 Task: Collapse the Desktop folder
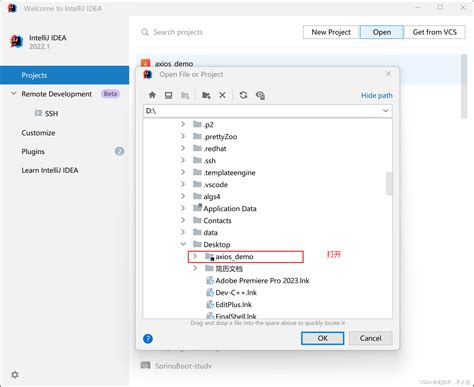[x=183, y=244]
